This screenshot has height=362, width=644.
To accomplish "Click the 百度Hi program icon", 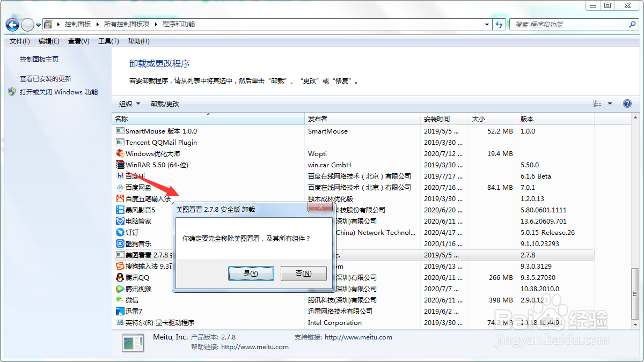I will pos(120,176).
